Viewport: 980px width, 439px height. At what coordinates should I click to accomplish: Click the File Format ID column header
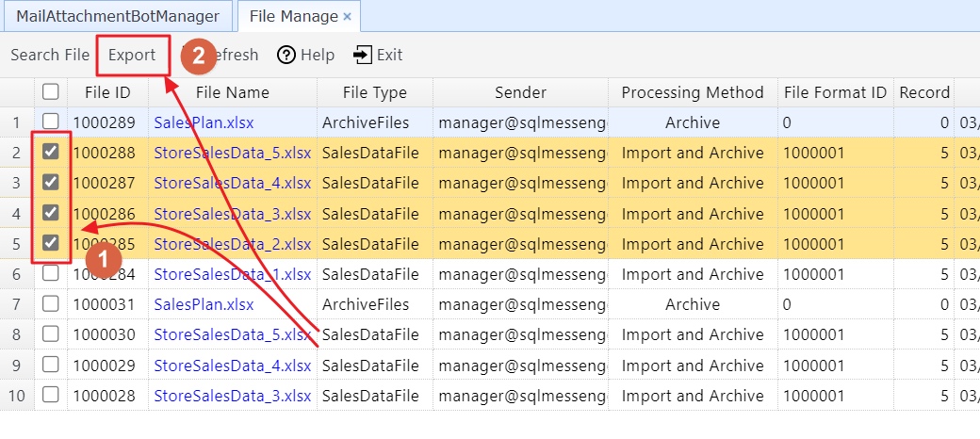(x=835, y=92)
